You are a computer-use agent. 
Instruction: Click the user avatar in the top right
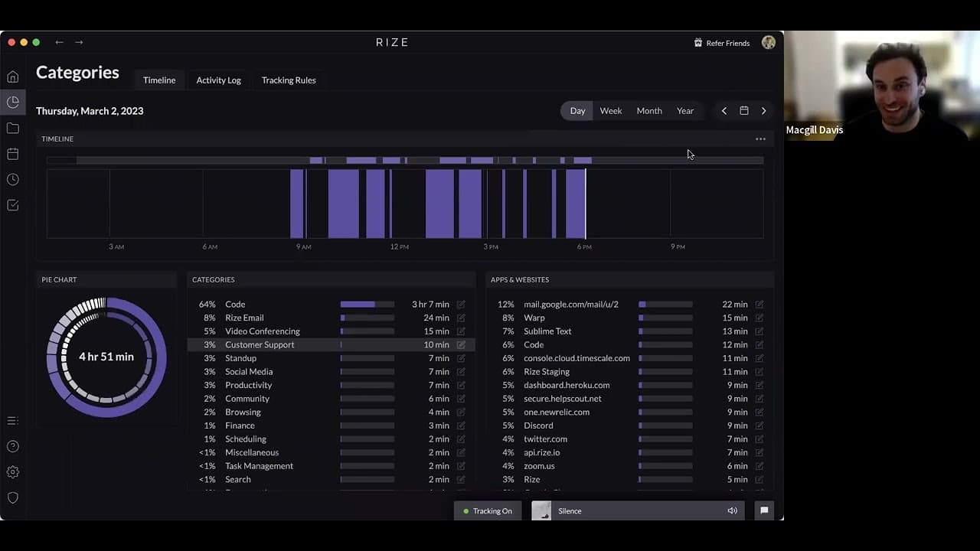[x=769, y=43]
